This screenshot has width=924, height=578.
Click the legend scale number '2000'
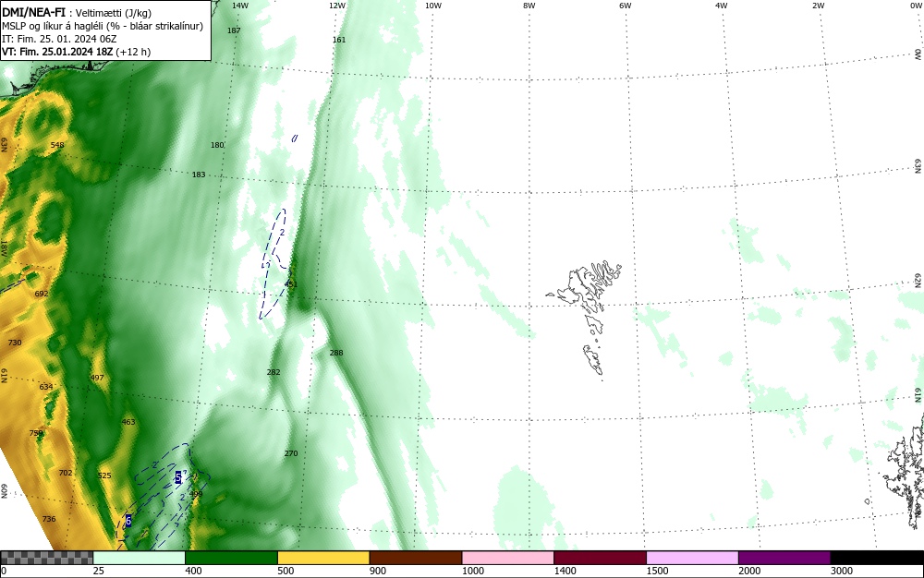749,571
